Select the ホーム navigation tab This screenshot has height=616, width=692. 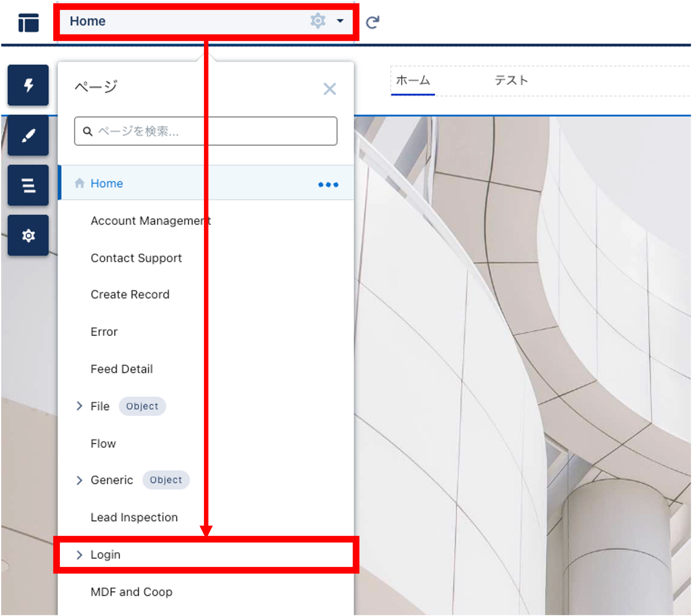point(412,81)
